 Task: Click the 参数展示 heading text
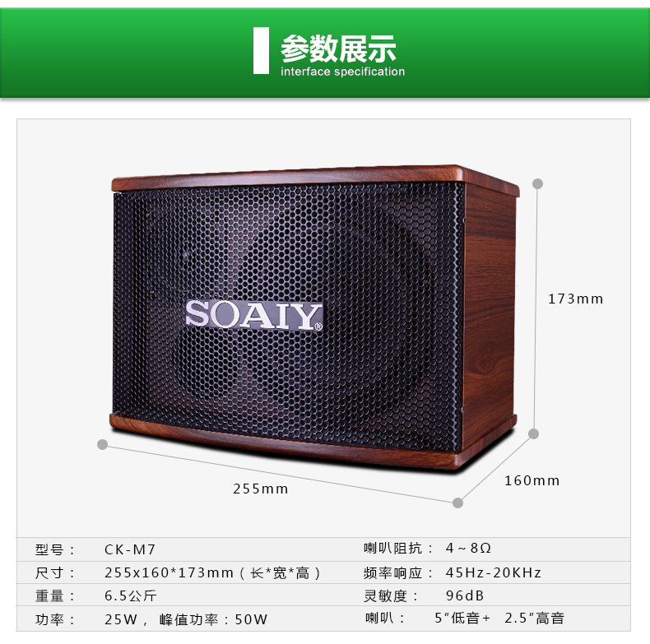point(338,49)
